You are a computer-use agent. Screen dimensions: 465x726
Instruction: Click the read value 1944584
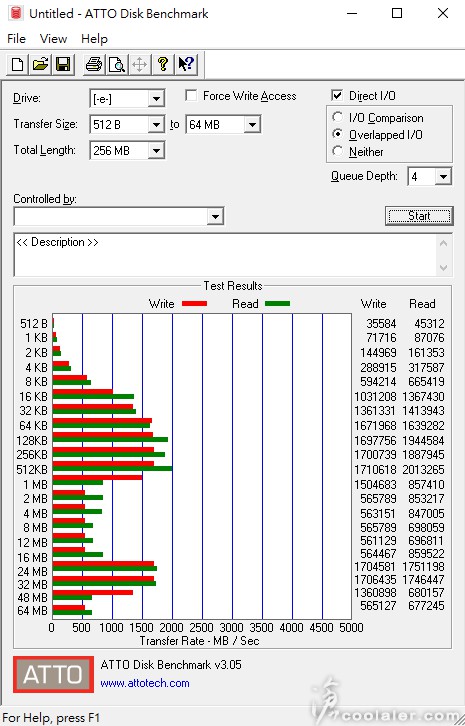click(x=423, y=440)
